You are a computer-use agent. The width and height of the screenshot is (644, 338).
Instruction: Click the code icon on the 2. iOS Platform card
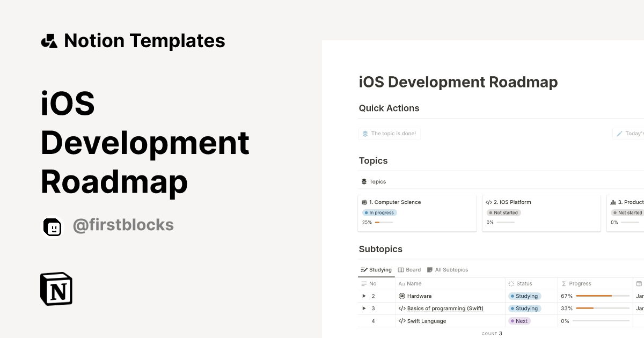[488, 202]
